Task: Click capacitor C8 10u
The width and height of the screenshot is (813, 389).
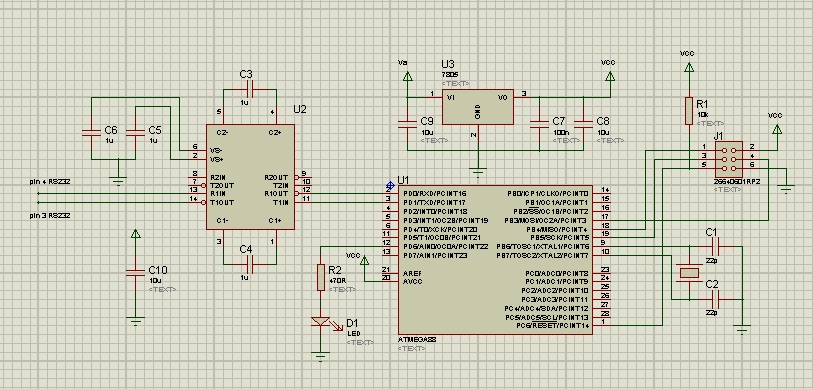Action: click(584, 123)
